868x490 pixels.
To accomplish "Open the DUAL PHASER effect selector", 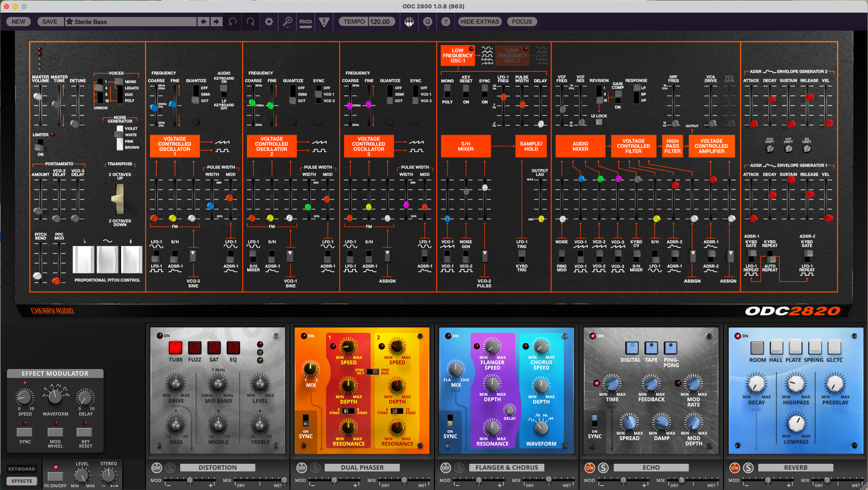I will [x=362, y=468].
